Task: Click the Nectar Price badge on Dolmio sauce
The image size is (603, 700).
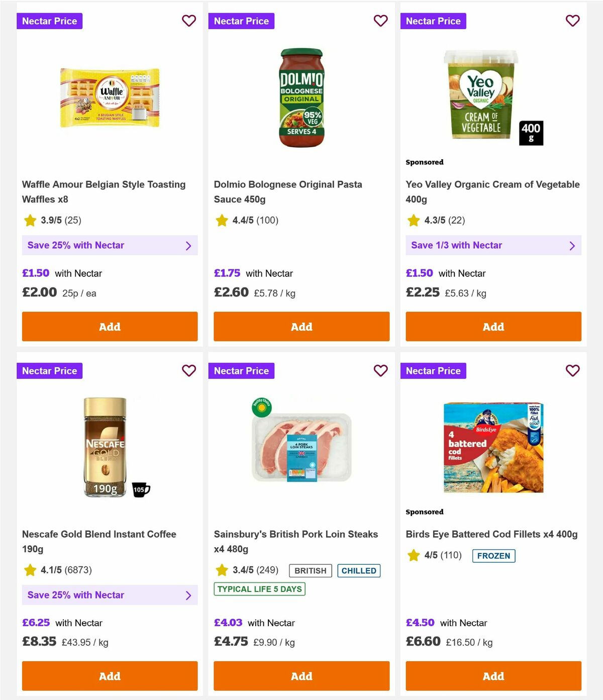Action: [x=241, y=21]
